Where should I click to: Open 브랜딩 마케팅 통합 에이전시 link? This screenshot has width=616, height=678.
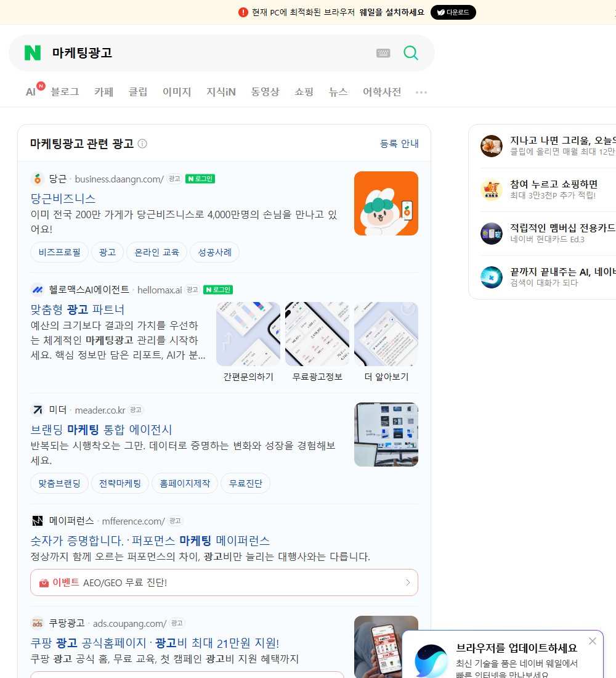(101, 430)
